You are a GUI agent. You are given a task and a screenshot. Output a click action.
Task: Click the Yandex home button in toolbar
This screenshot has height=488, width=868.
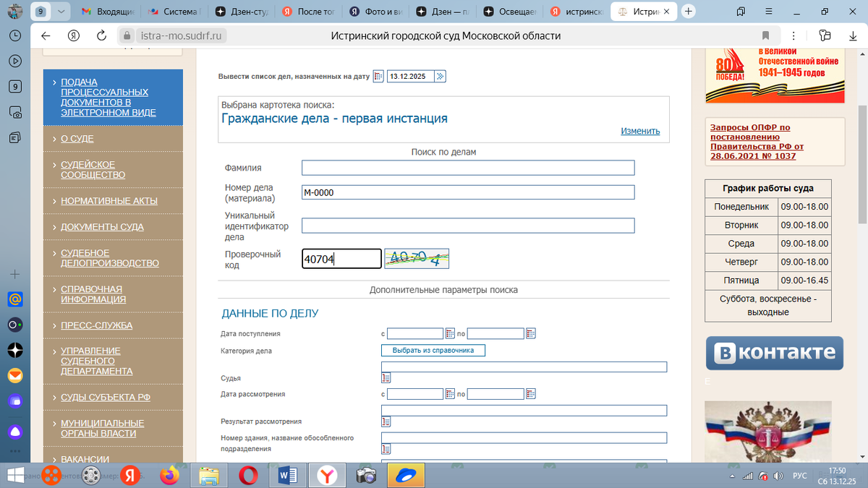[x=73, y=35]
